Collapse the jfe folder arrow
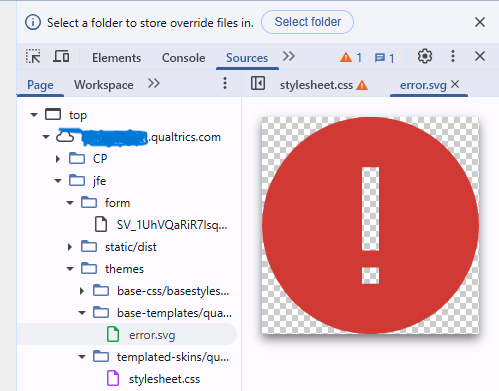 point(58,181)
